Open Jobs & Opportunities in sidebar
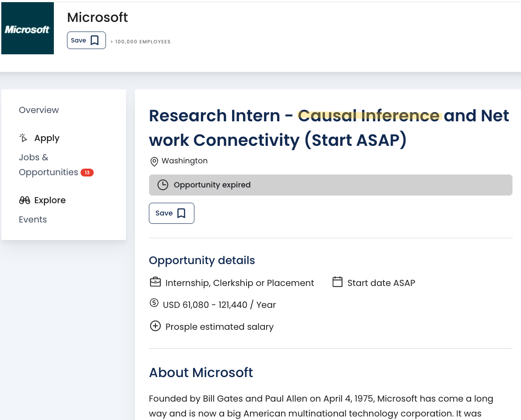The width and height of the screenshot is (521, 420). (x=48, y=165)
